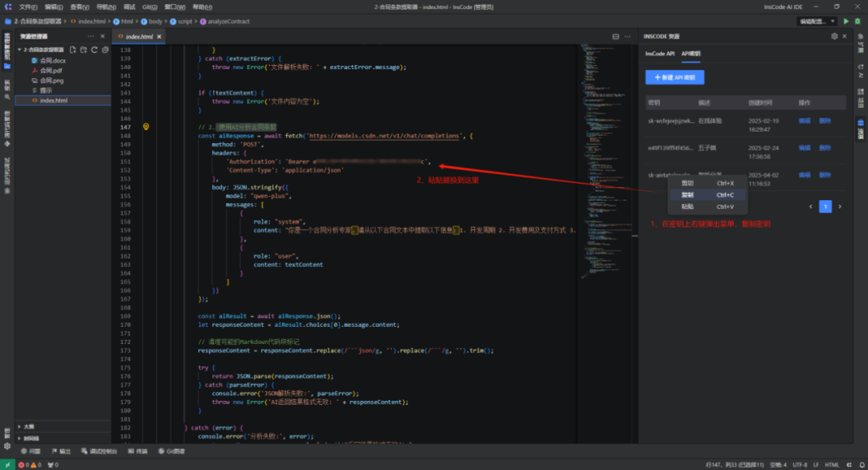Viewport: 868px width, 470px height.
Task: Click the project folder breadcrumb at the path start
Action: click(x=33, y=22)
